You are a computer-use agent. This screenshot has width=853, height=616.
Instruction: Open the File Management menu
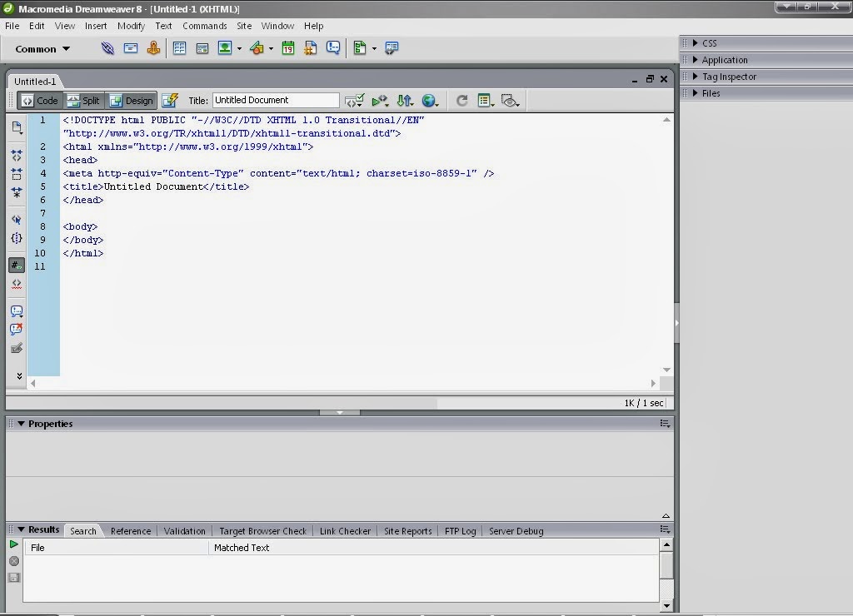(405, 101)
